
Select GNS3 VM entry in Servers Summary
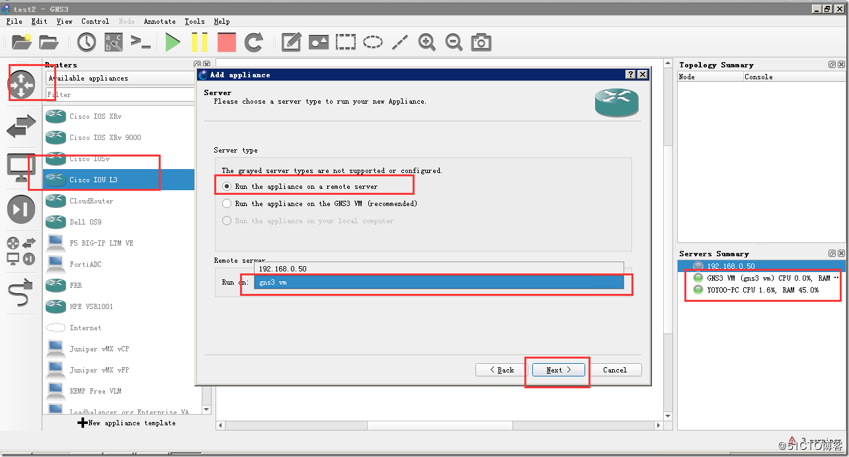pos(761,278)
